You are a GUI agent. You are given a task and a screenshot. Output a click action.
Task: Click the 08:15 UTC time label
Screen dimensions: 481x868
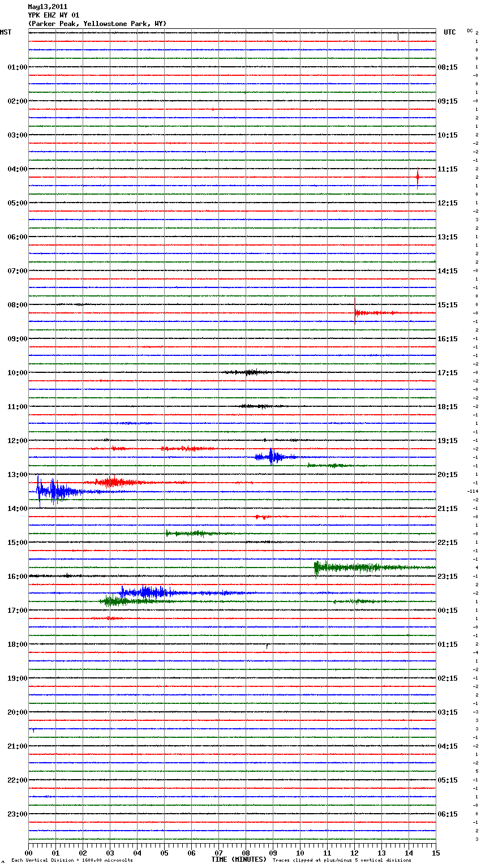(x=448, y=67)
